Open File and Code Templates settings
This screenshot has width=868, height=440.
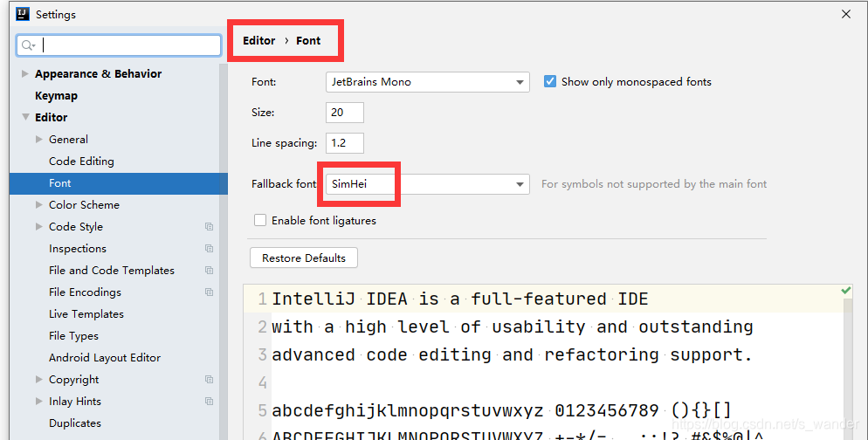(x=111, y=270)
